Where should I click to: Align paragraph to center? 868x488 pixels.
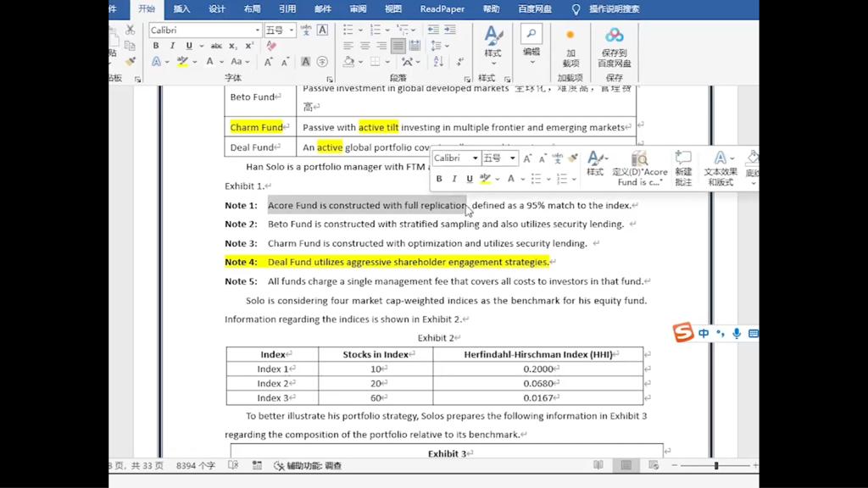click(364, 46)
